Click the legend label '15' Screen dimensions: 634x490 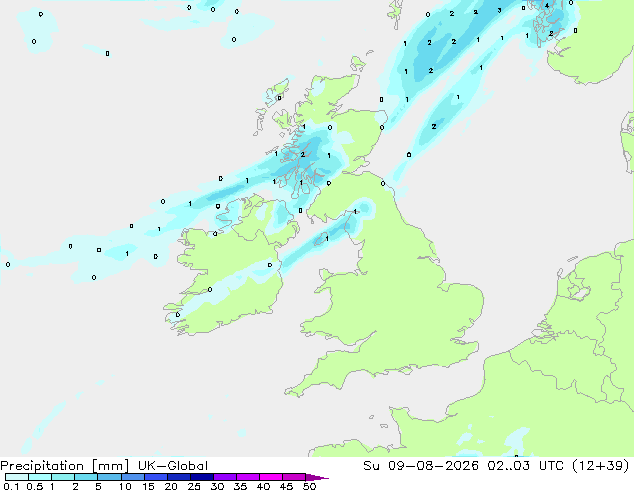point(148,486)
